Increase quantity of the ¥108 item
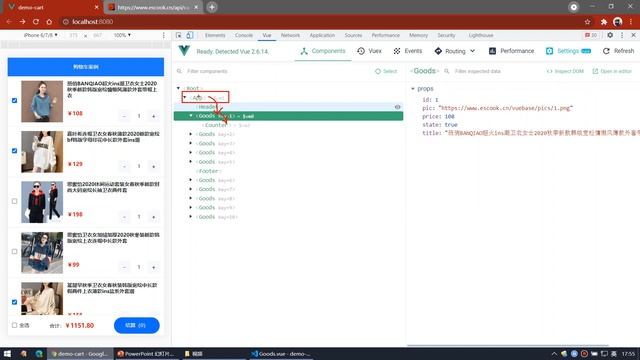 click(153, 116)
